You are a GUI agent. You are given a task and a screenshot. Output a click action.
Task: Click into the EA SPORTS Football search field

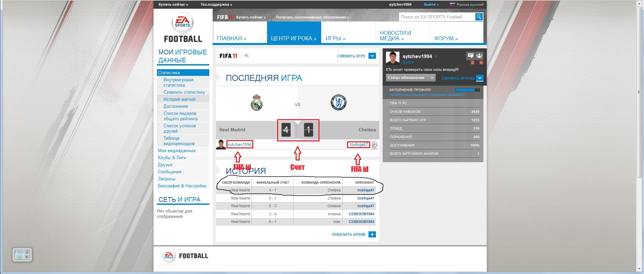pos(437,17)
